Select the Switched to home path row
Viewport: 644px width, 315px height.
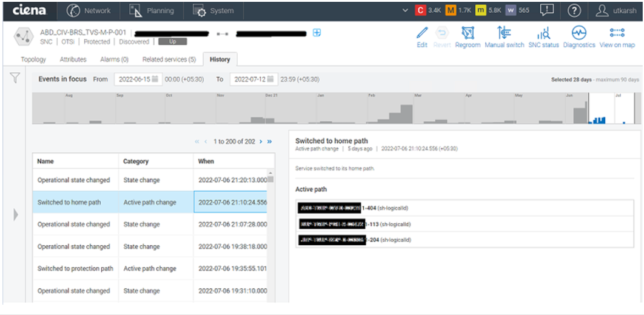pyautogui.click(x=150, y=202)
